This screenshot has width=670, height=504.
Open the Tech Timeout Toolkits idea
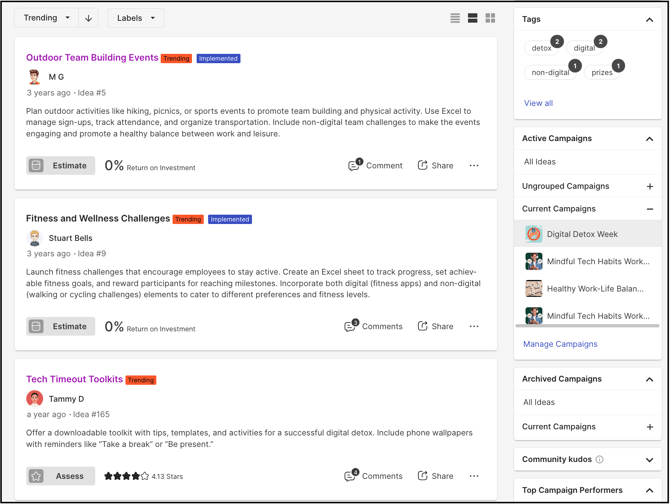point(74,379)
